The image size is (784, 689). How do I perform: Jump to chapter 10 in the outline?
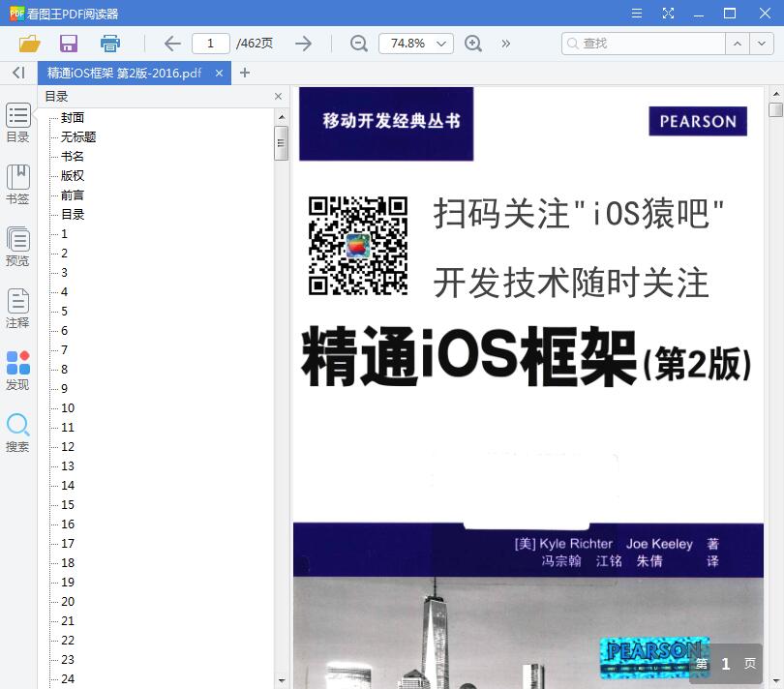(68, 408)
